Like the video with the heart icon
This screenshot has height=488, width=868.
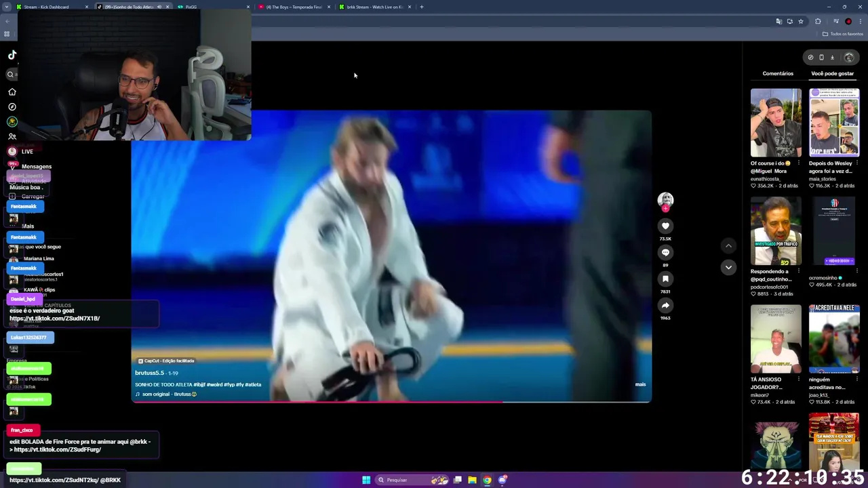click(665, 226)
